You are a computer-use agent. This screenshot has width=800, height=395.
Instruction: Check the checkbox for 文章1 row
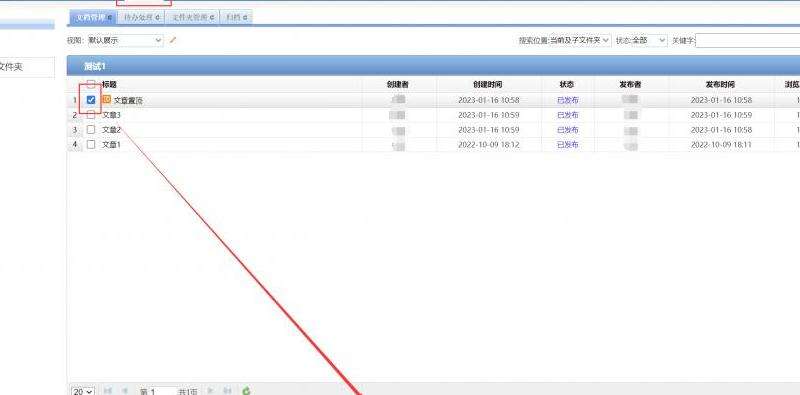91,144
